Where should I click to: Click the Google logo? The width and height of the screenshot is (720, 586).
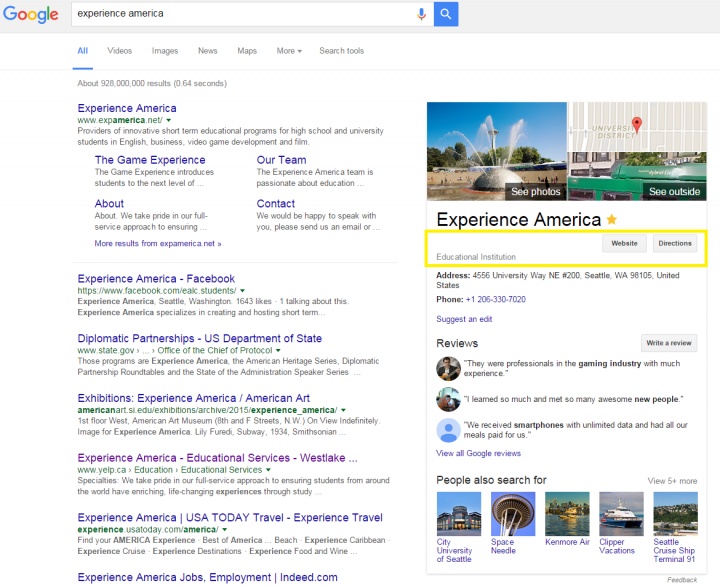tap(31, 14)
